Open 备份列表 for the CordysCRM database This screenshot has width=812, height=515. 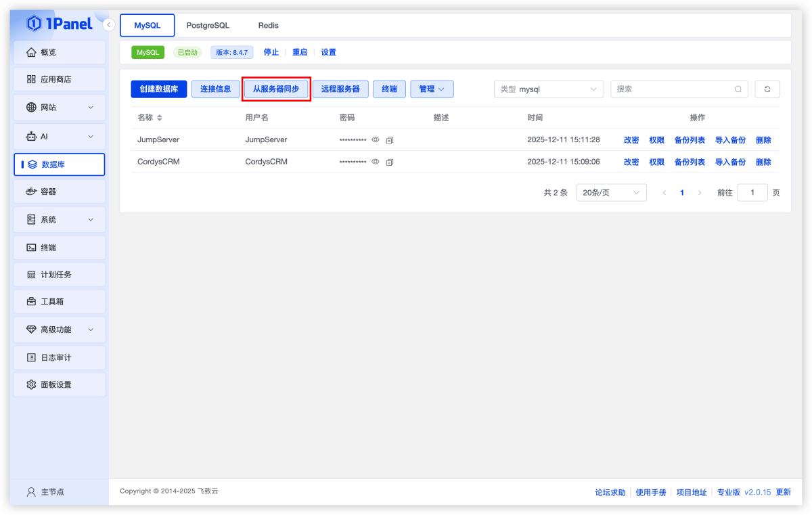689,162
